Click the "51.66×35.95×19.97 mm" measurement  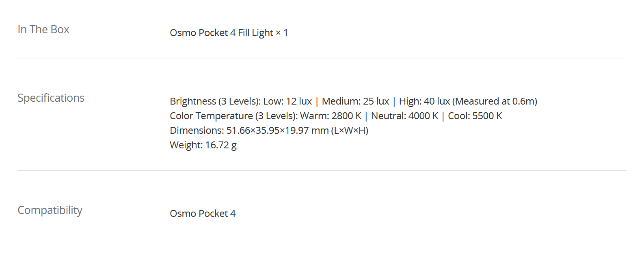277,131
